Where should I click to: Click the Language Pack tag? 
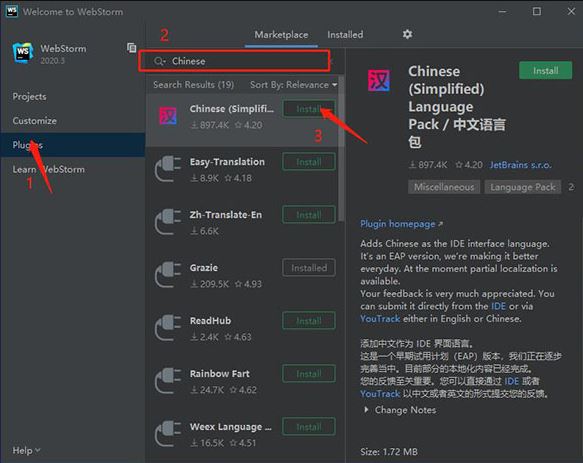tap(522, 187)
